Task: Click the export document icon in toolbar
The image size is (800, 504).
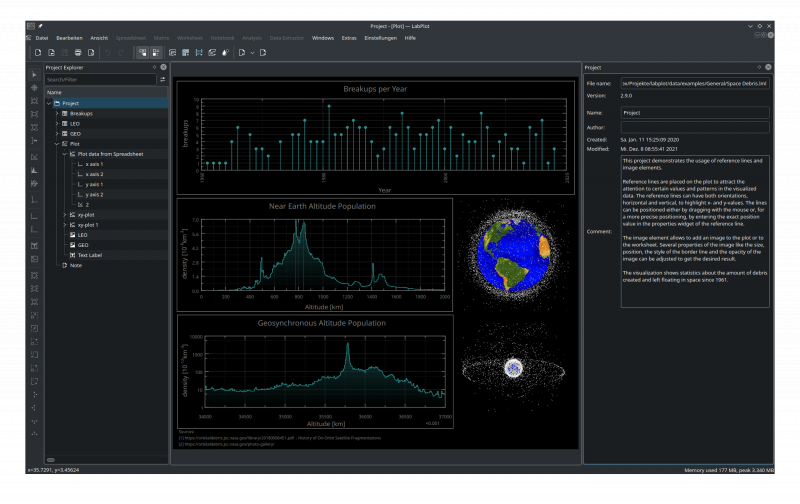Action: (x=263, y=53)
